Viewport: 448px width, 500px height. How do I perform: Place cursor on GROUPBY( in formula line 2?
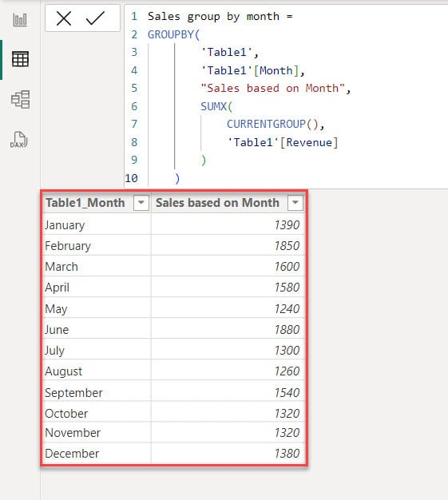[174, 34]
